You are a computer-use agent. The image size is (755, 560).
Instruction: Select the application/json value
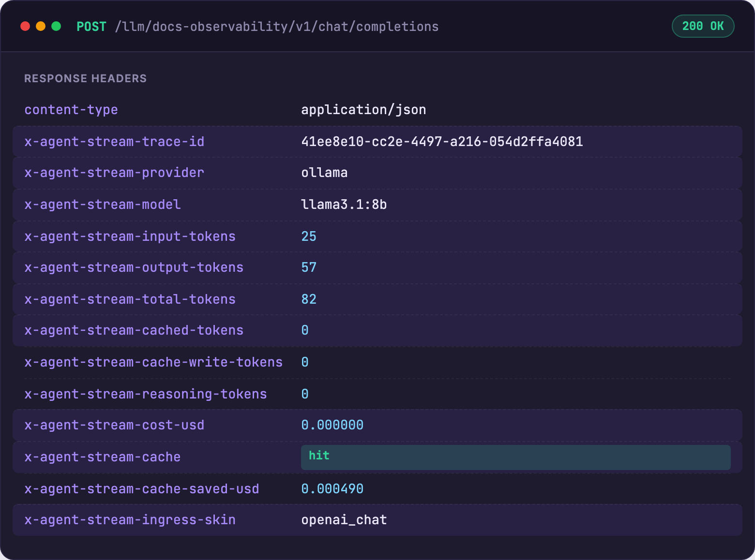click(363, 110)
